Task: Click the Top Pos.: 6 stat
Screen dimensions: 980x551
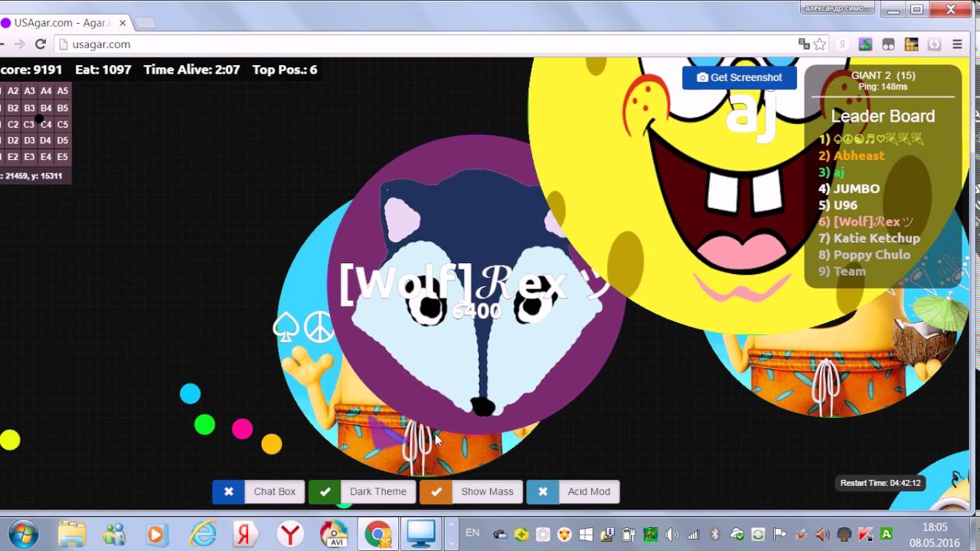Action: tap(285, 70)
